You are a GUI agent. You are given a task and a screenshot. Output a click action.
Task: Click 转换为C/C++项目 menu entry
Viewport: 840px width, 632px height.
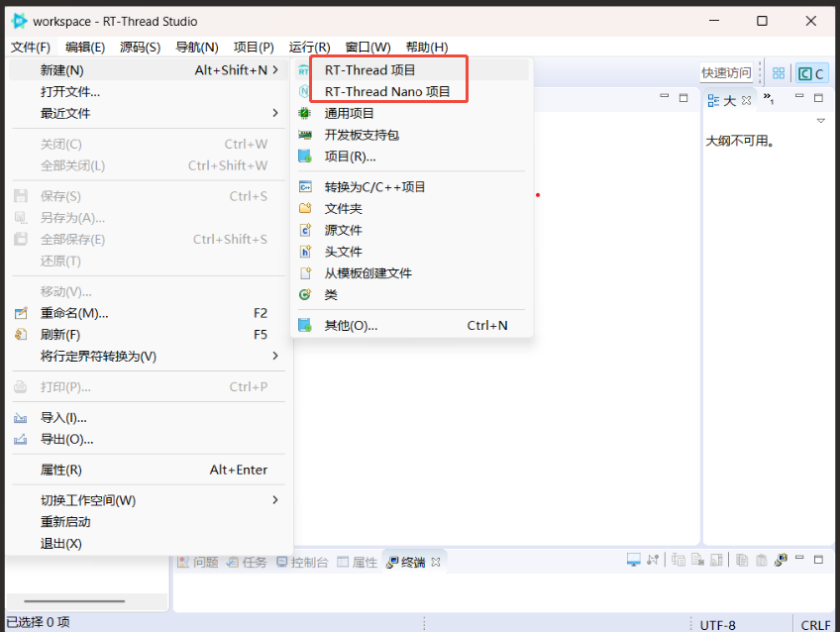tap(374, 187)
